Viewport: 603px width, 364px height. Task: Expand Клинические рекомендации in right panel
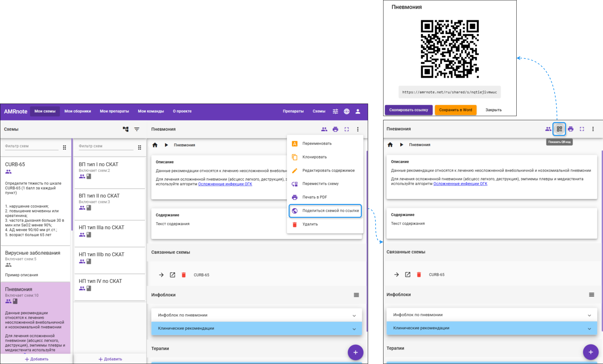point(492,328)
